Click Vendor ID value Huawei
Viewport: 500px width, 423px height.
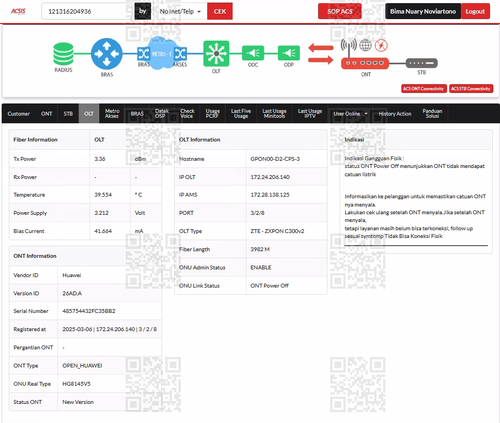[x=72, y=275]
